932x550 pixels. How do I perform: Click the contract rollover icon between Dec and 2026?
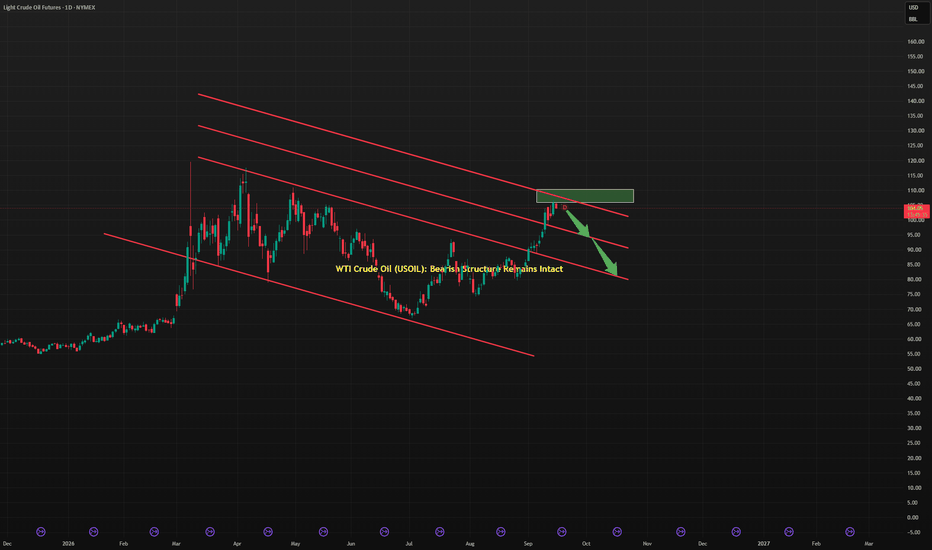click(x=41, y=532)
